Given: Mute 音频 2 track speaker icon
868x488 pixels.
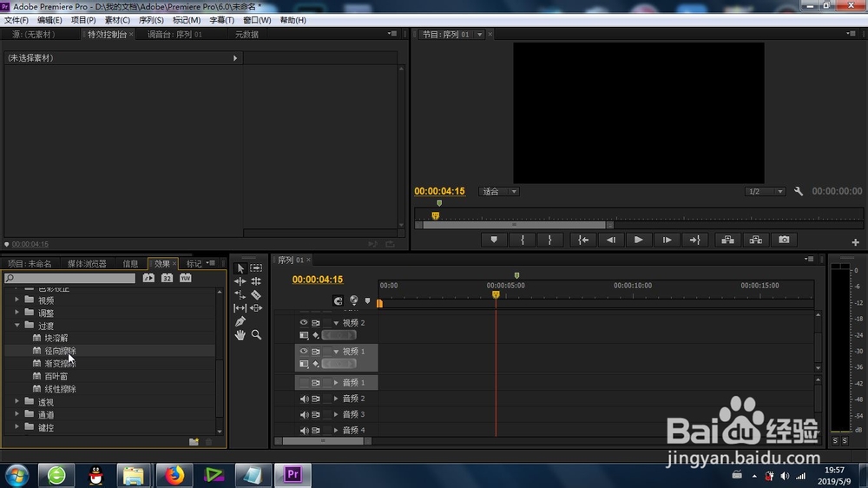Looking at the screenshot, I should coord(304,399).
